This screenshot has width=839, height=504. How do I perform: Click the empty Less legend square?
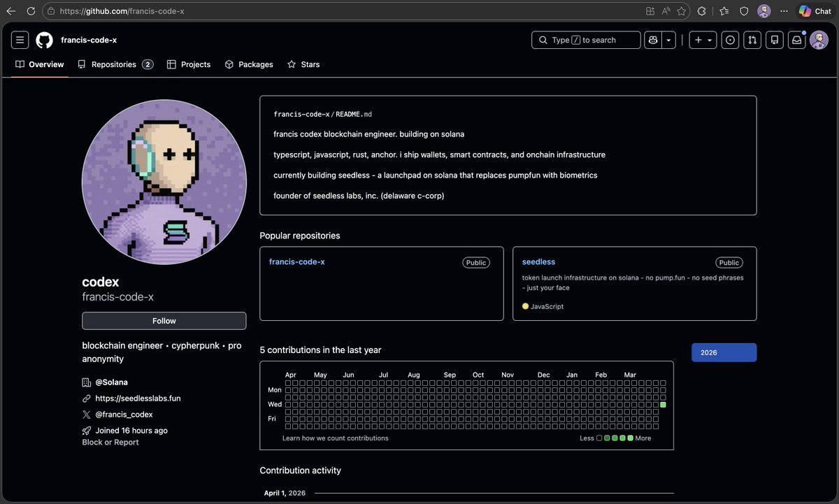(599, 438)
